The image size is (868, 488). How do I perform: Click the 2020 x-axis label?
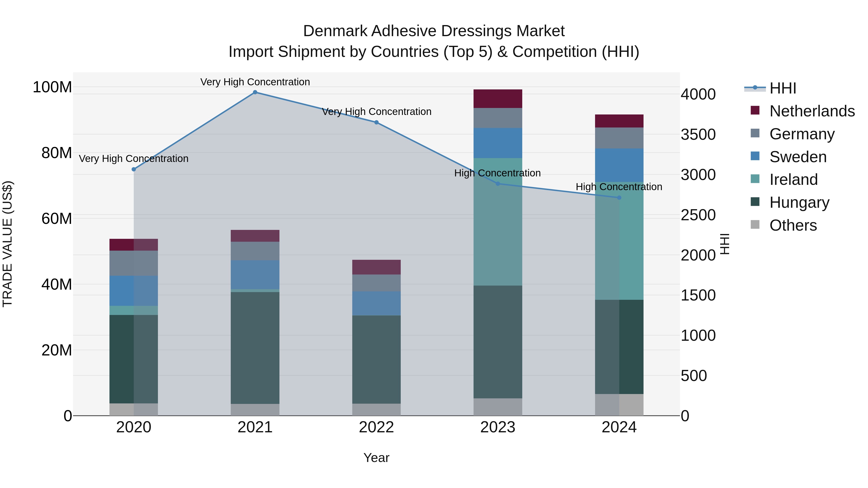click(x=134, y=427)
